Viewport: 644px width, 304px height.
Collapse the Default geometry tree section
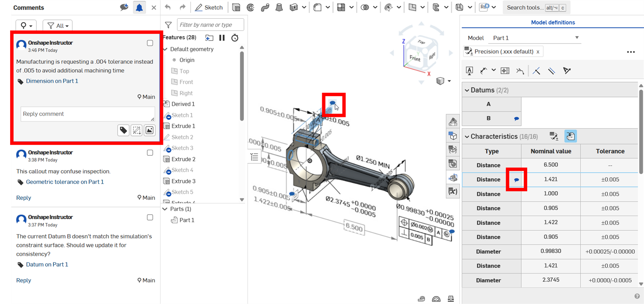point(165,49)
